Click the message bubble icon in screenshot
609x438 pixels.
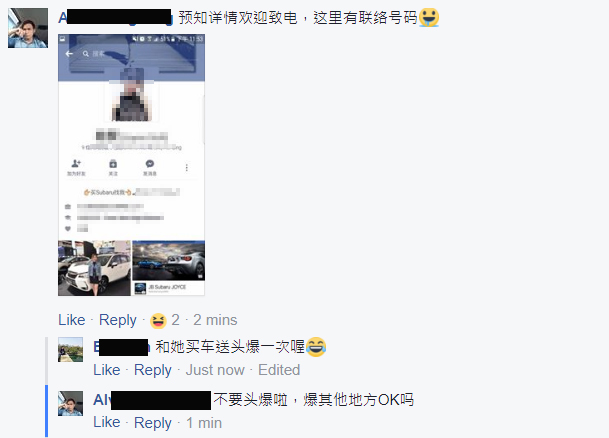tap(150, 163)
